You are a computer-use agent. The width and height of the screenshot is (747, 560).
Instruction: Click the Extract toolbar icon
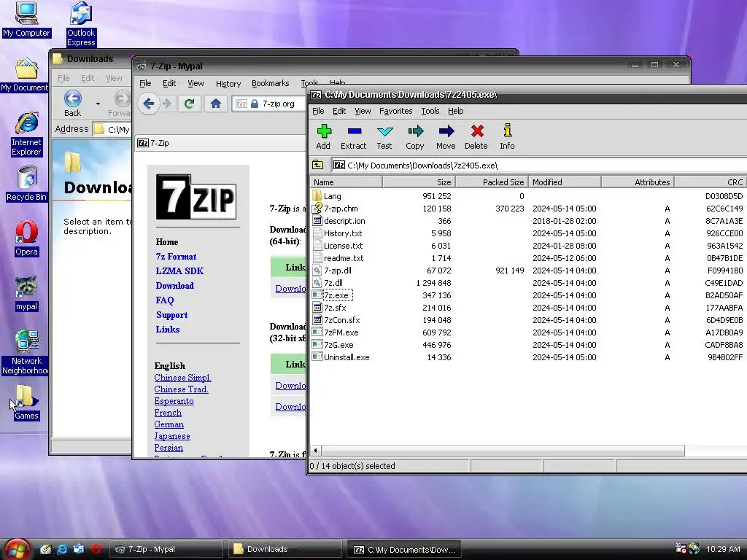pyautogui.click(x=354, y=136)
